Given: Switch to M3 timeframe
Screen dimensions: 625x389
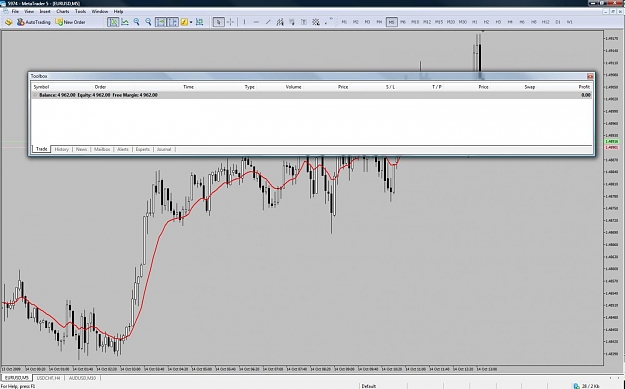Looking at the screenshot, I should coord(368,22).
